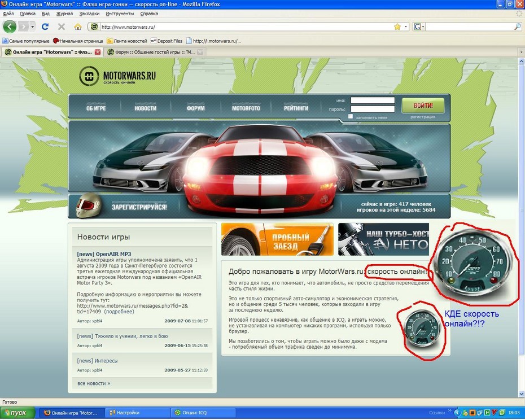This screenshot has width=525, height=420.
Task: Reload the current page
Action: click(45, 27)
